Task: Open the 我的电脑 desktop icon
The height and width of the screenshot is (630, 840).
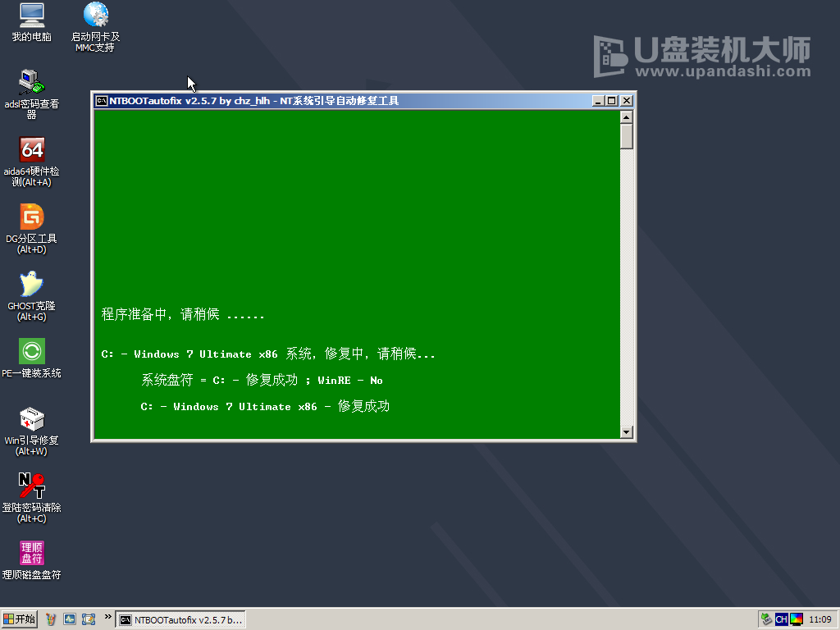Action: pos(31,15)
